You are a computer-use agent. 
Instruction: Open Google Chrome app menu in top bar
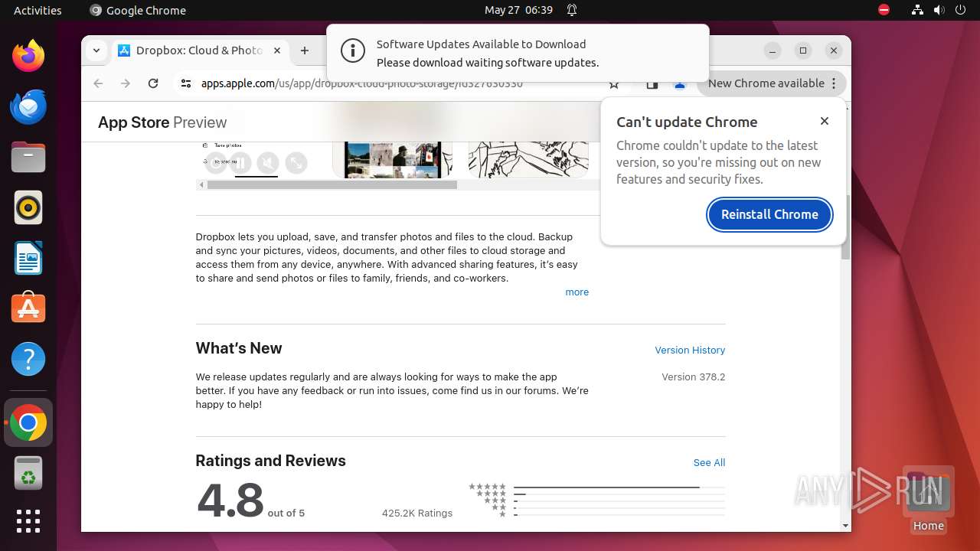[x=138, y=10]
